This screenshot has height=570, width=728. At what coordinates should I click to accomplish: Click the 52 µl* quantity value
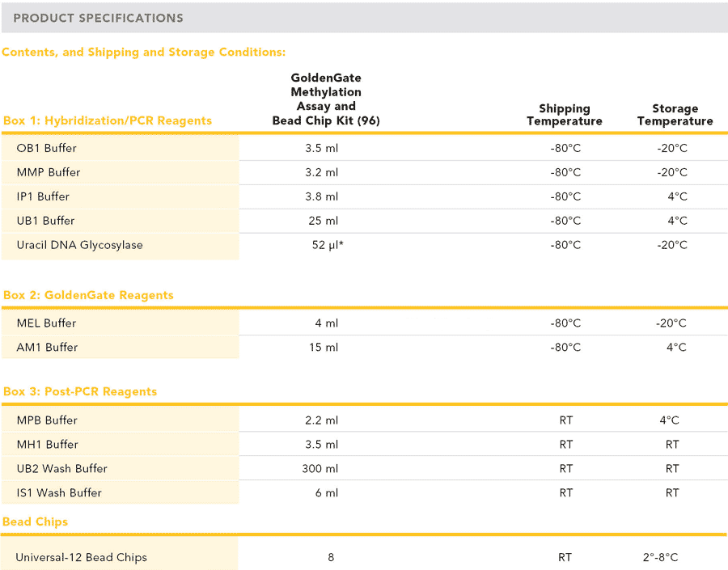[x=328, y=245]
